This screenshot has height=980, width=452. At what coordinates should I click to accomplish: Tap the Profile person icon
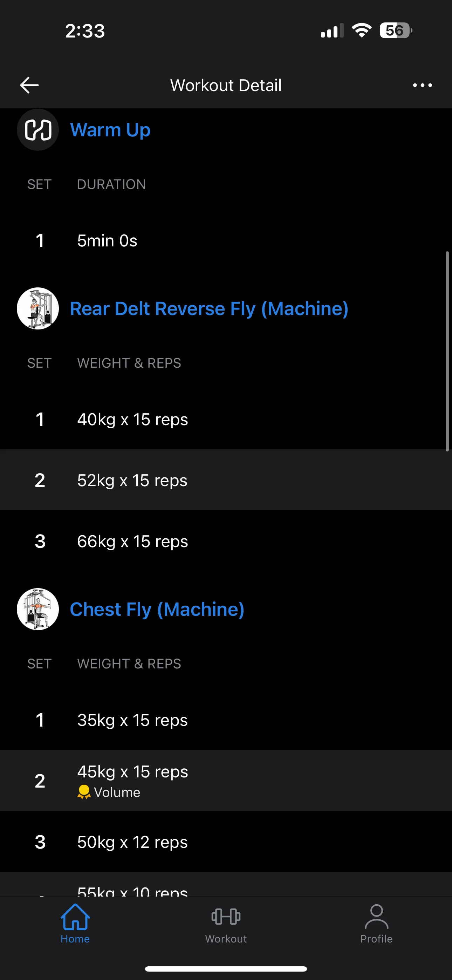point(376,917)
